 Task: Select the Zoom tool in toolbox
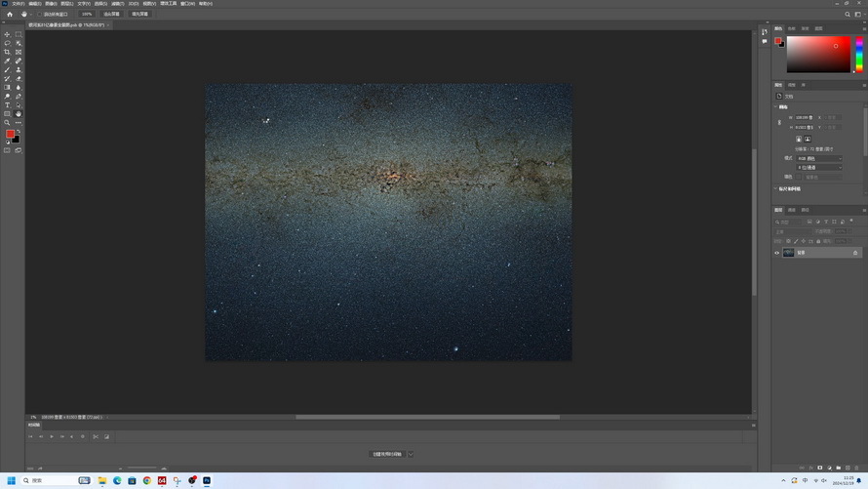(x=8, y=122)
